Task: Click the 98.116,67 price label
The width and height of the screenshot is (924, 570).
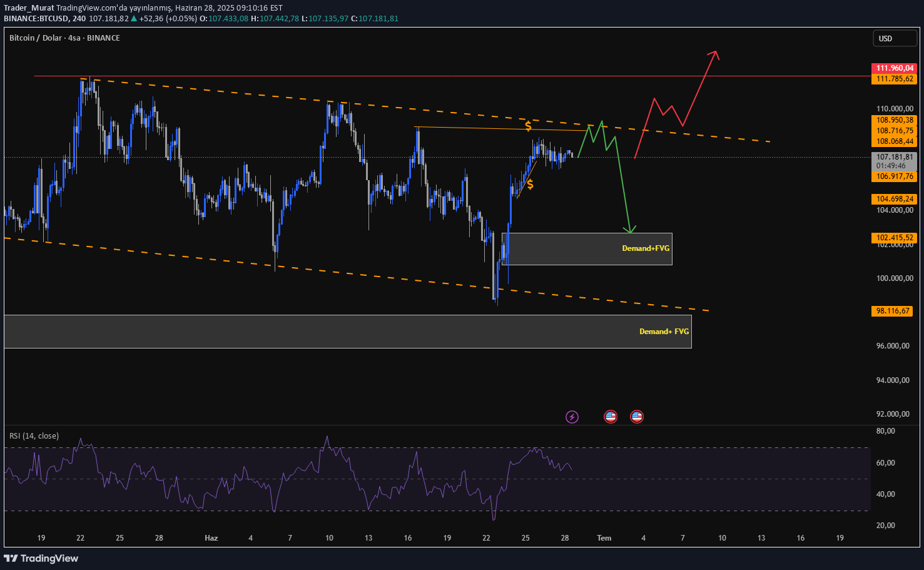Action: pos(892,311)
